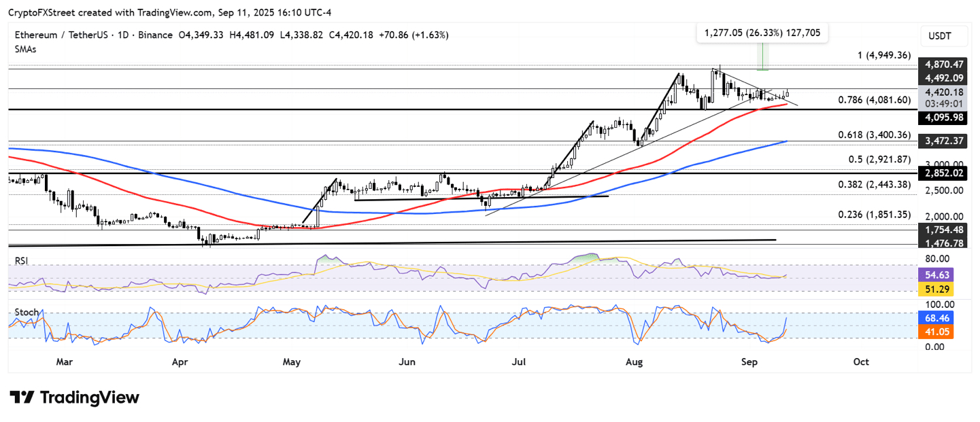Click the blue 3,472.37 SMA price label
980x422 pixels.
[x=941, y=141]
